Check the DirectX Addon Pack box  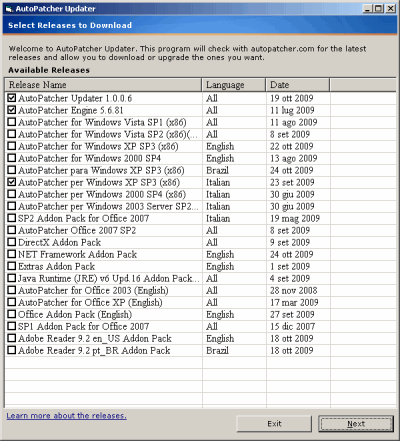point(12,242)
